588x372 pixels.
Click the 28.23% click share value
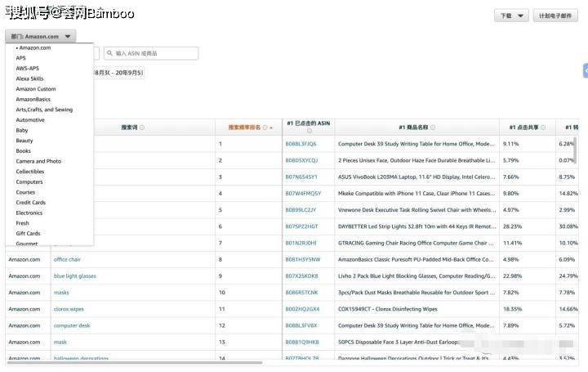pyautogui.click(x=512, y=226)
